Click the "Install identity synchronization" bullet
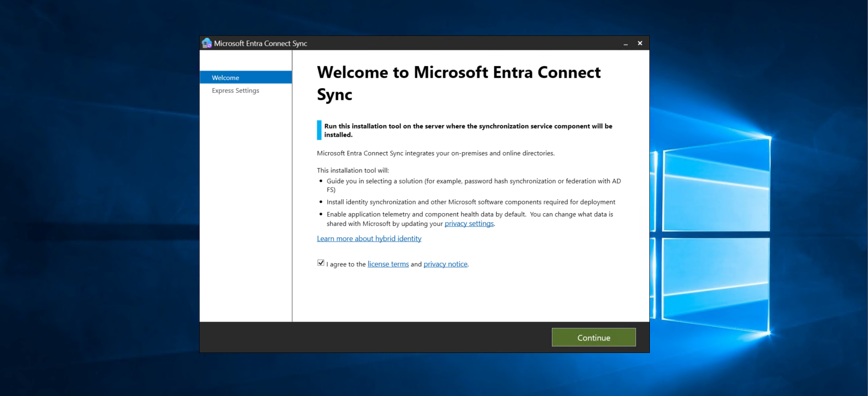 [471, 202]
